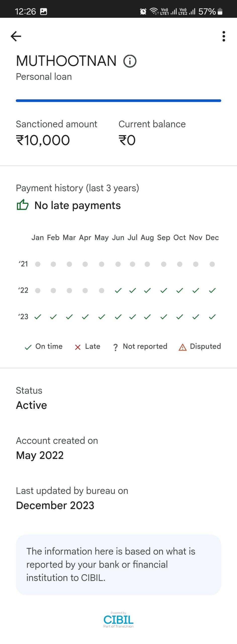The image size is (237, 644).
Task: Tap the CIBIL information notice card
Action: (118, 565)
